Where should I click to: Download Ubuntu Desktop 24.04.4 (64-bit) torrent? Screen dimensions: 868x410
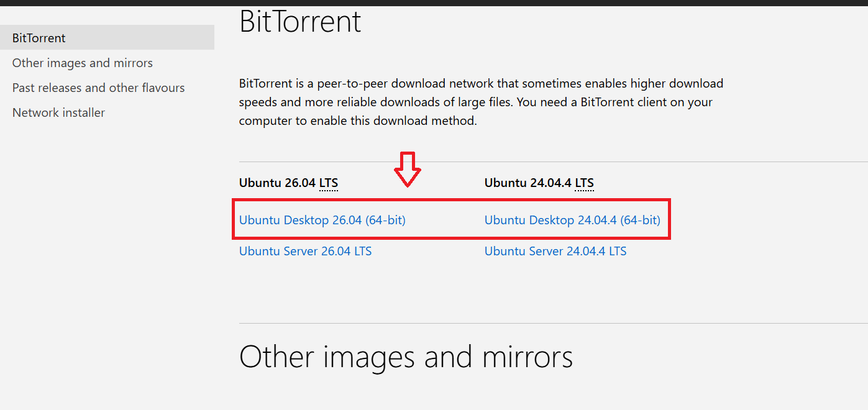572,220
